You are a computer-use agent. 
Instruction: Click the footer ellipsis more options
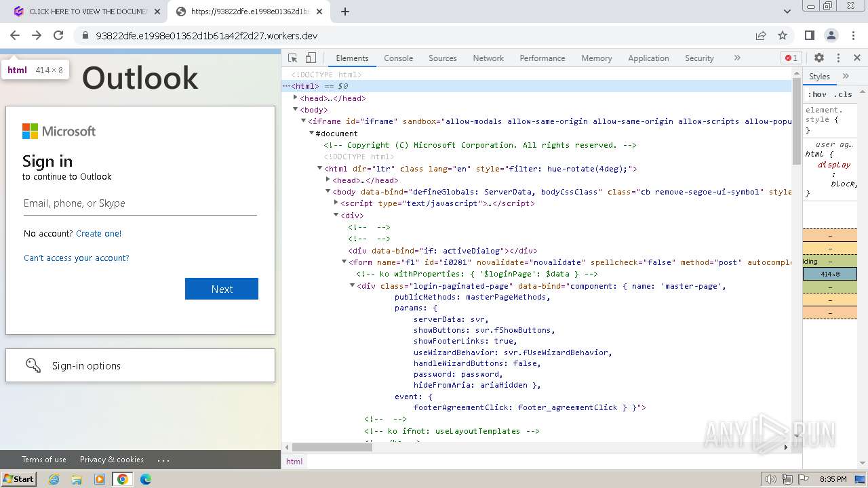click(x=163, y=460)
